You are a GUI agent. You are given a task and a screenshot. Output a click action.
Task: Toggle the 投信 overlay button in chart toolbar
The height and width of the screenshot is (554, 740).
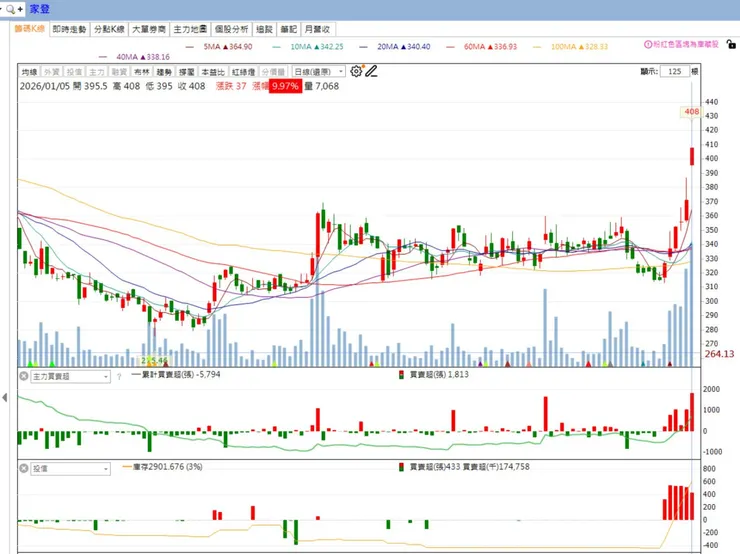click(x=74, y=72)
